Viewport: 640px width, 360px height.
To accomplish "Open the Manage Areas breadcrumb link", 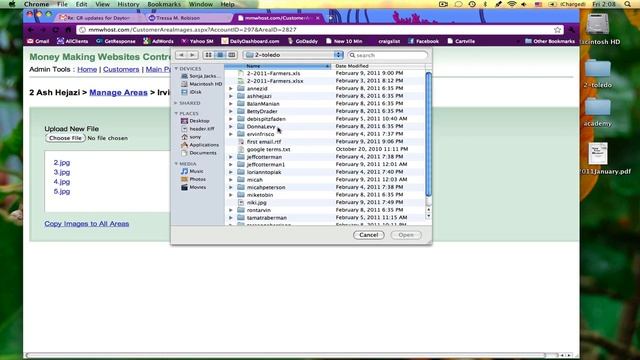I will (x=118, y=93).
